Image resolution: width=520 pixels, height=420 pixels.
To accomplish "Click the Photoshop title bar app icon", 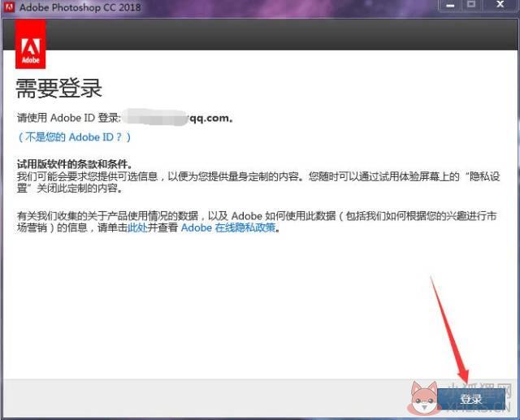I will 9,6.
